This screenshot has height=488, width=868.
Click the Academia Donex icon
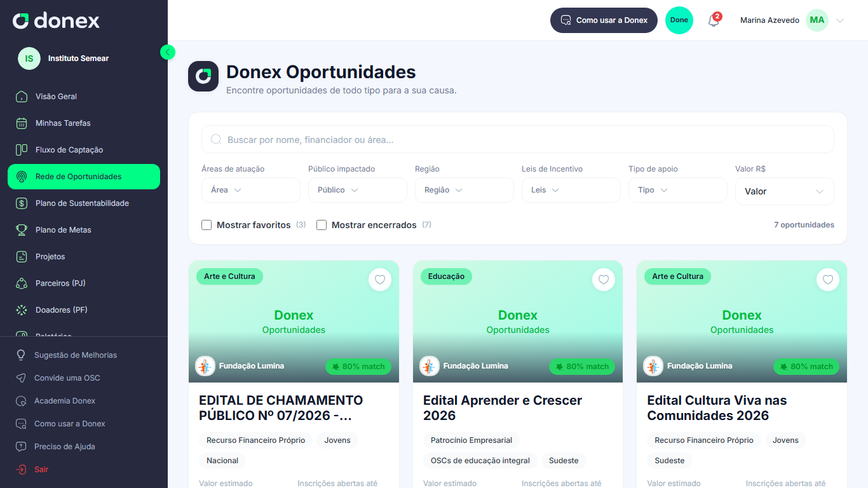click(x=21, y=401)
